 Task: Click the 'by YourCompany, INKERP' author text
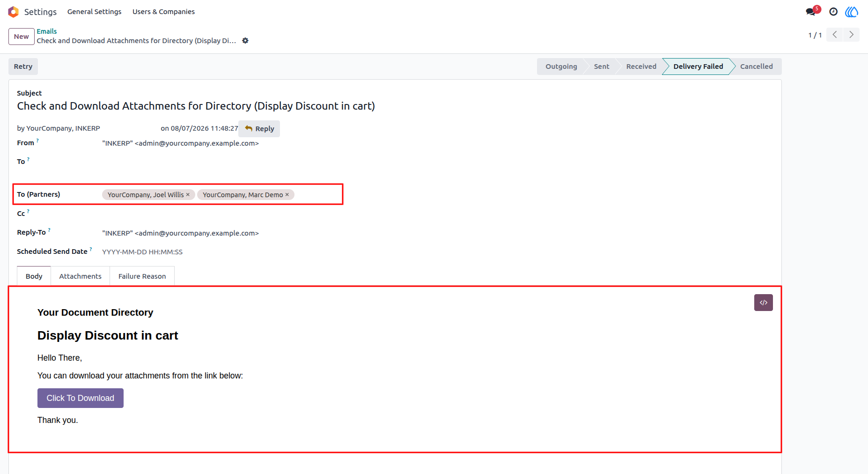pyautogui.click(x=59, y=128)
